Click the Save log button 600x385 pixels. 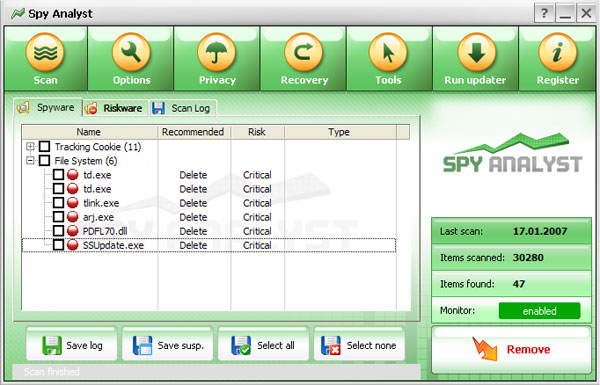(72, 345)
